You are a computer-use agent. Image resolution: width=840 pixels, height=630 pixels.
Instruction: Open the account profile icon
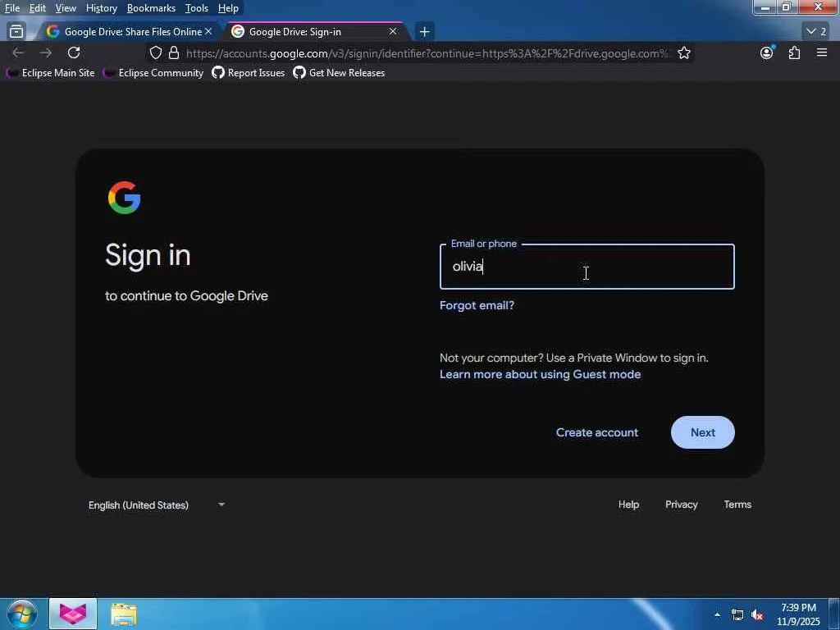[767, 52]
